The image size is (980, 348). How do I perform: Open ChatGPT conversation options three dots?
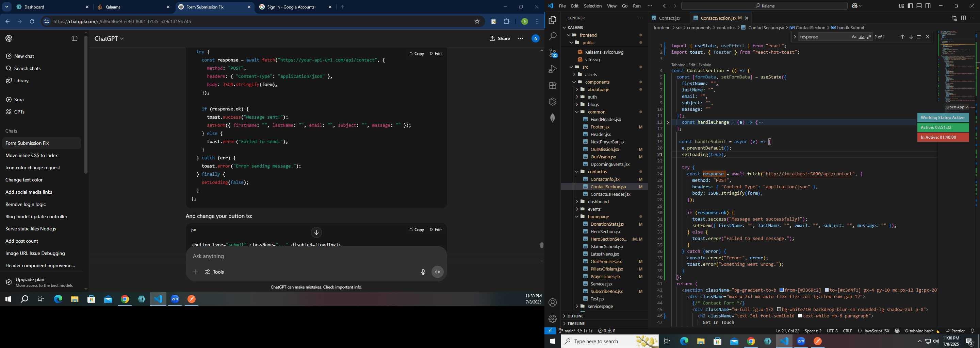(x=520, y=38)
